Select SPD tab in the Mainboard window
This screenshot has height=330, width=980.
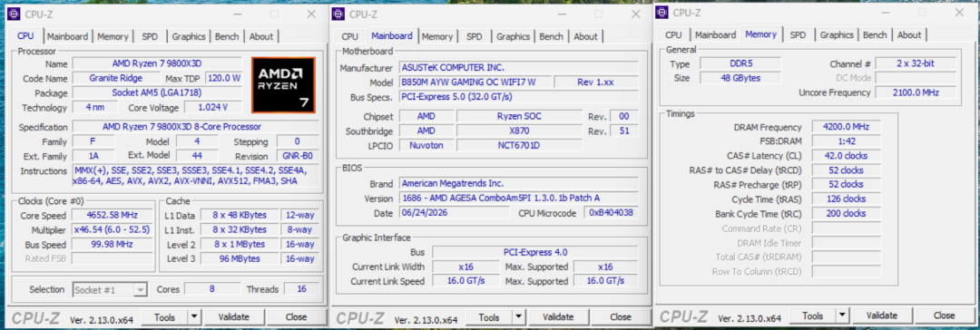(x=475, y=36)
